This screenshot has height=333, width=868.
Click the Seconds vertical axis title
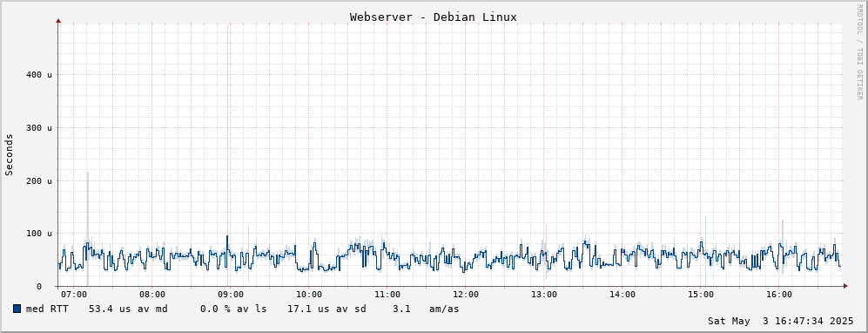tap(9, 154)
